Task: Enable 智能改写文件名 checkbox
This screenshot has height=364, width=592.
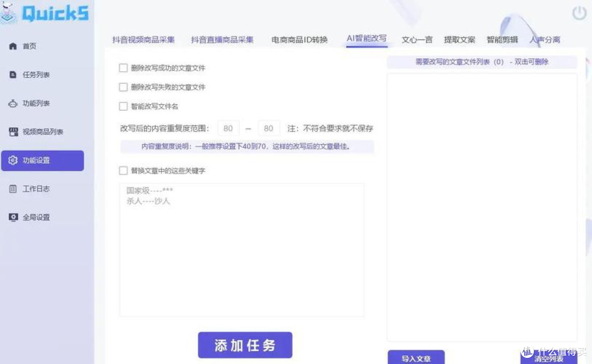Action: click(123, 106)
